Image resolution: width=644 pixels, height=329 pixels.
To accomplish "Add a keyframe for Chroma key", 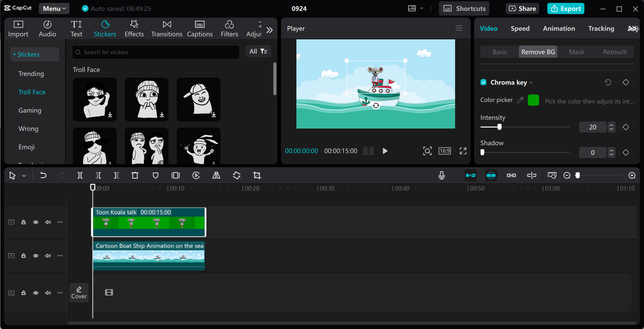I will coord(626,82).
